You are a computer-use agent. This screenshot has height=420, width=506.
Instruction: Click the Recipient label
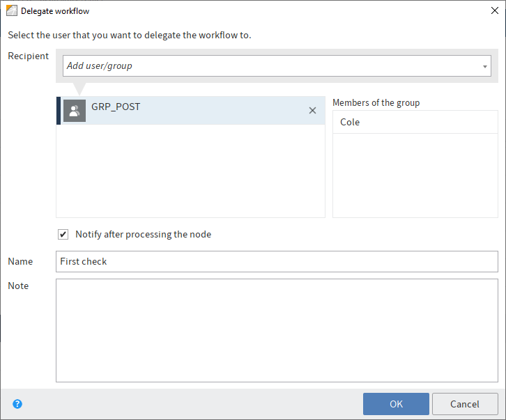click(x=29, y=56)
